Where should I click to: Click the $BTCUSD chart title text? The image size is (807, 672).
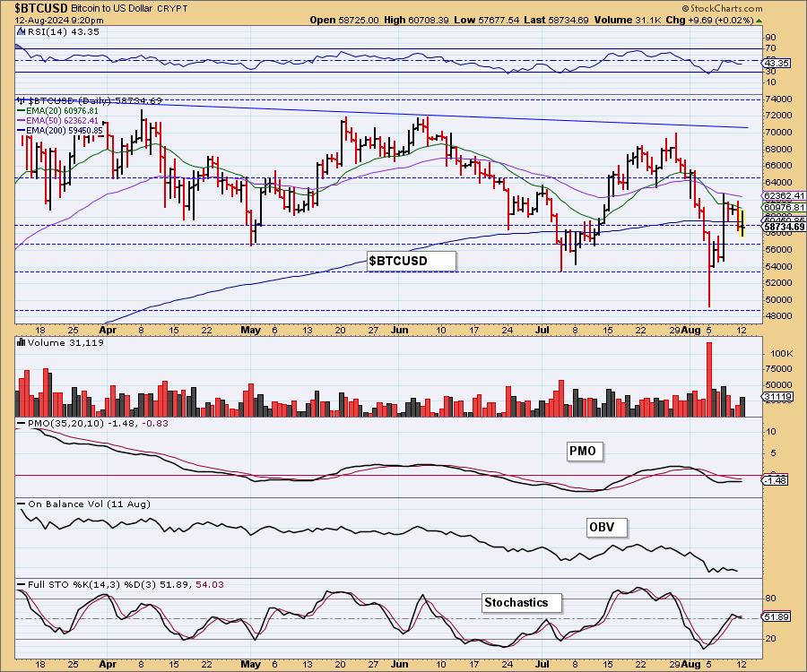pyautogui.click(x=40, y=8)
